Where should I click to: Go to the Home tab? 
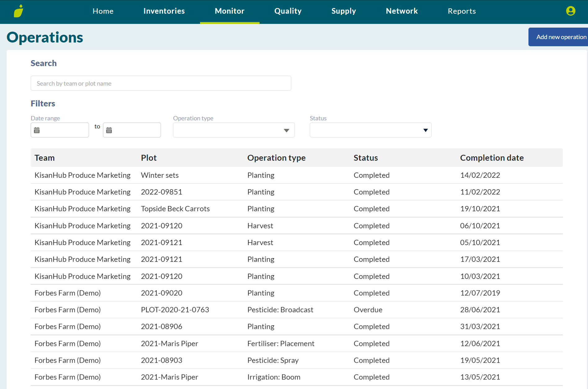tap(103, 11)
